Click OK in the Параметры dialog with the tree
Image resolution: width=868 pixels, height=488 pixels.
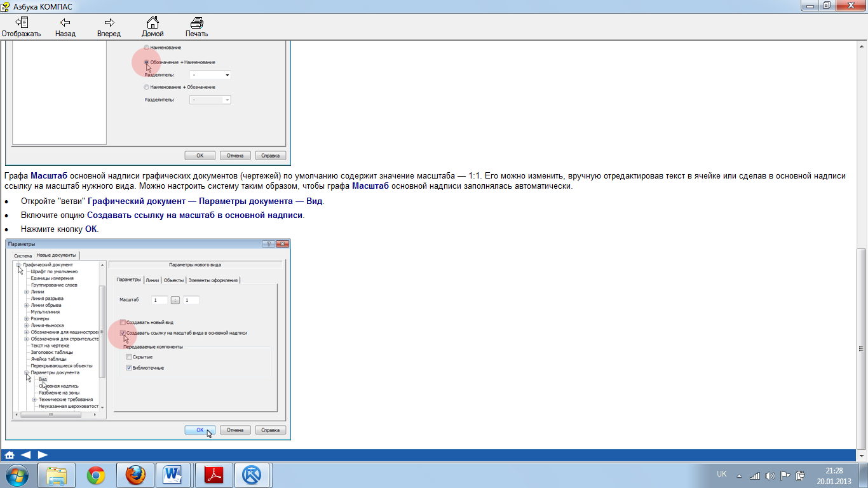pyautogui.click(x=200, y=430)
